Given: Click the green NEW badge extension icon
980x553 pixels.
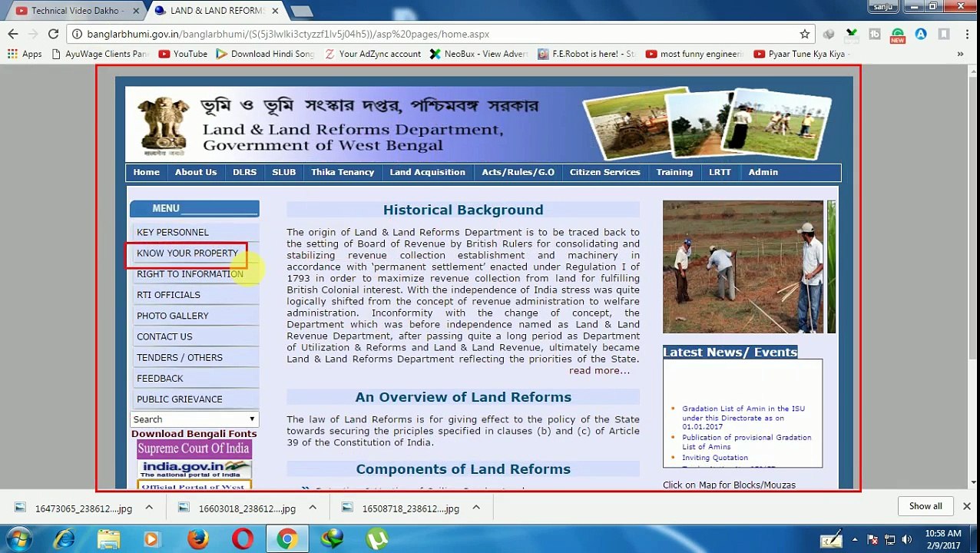Looking at the screenshot, I should pos(898,35).
